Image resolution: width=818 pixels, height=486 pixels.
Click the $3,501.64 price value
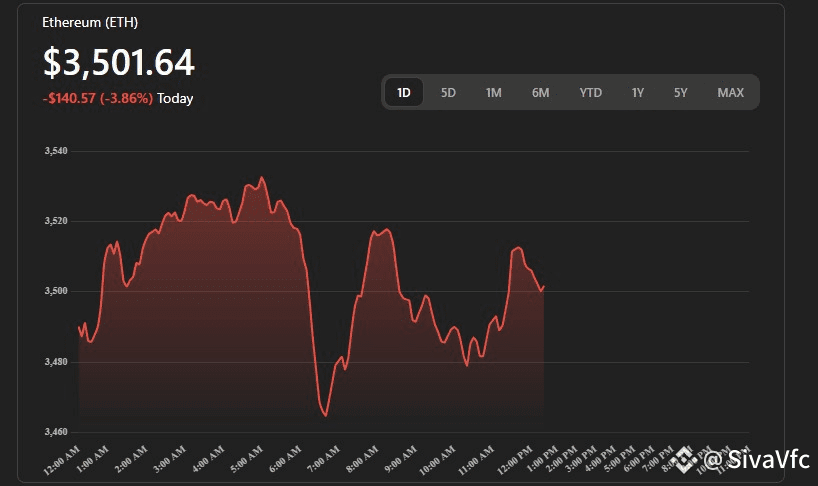pos(118,63)
